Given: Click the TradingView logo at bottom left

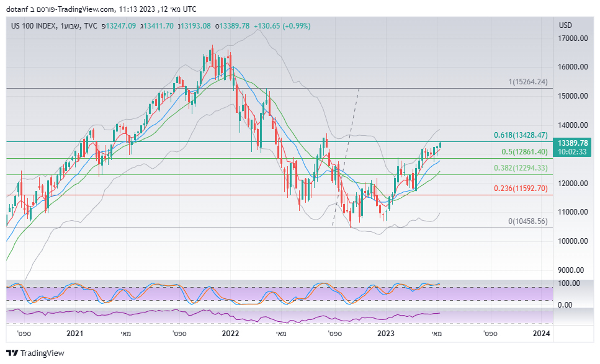Looking at the screenshot, I should 35,353.
